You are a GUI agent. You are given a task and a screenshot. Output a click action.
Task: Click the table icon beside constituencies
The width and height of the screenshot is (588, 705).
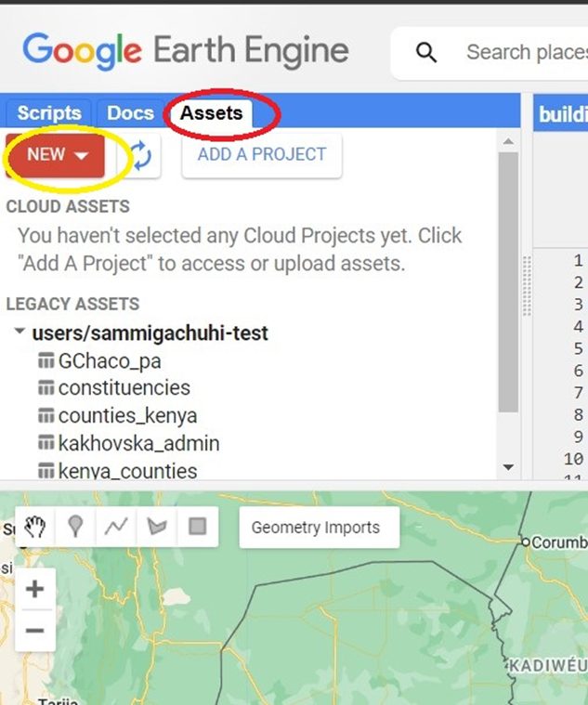46,387
